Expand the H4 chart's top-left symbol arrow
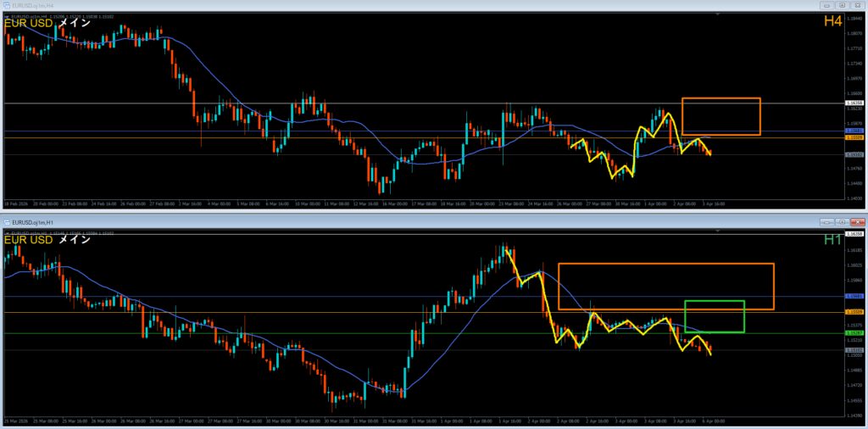Image resolution: width=868 pixels, height=429 pixels. point(5,15)
